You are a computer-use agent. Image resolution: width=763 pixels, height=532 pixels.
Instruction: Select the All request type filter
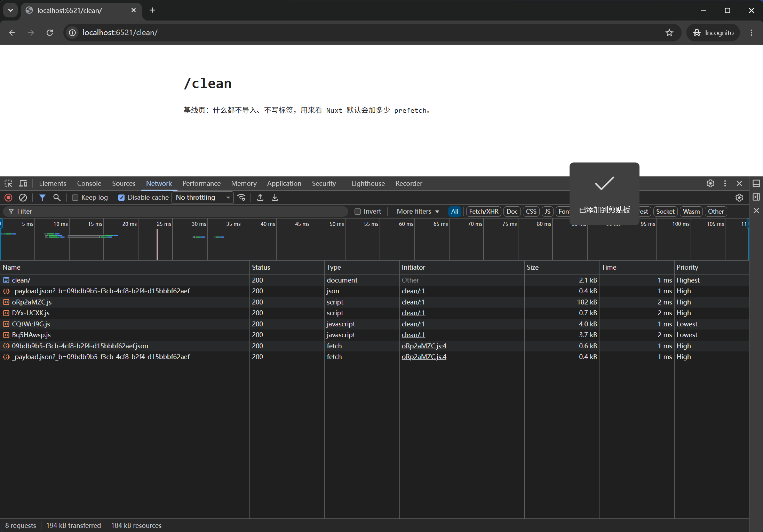pos(454,212)
